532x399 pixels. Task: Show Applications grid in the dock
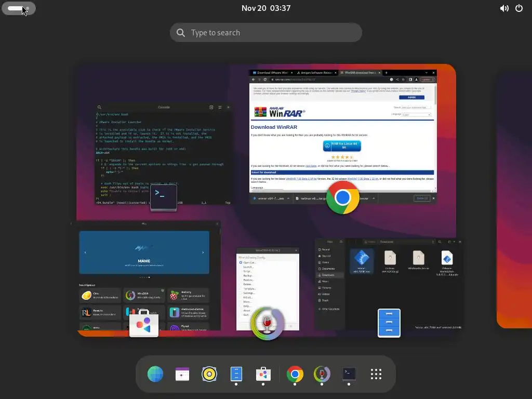click(376, 374)
